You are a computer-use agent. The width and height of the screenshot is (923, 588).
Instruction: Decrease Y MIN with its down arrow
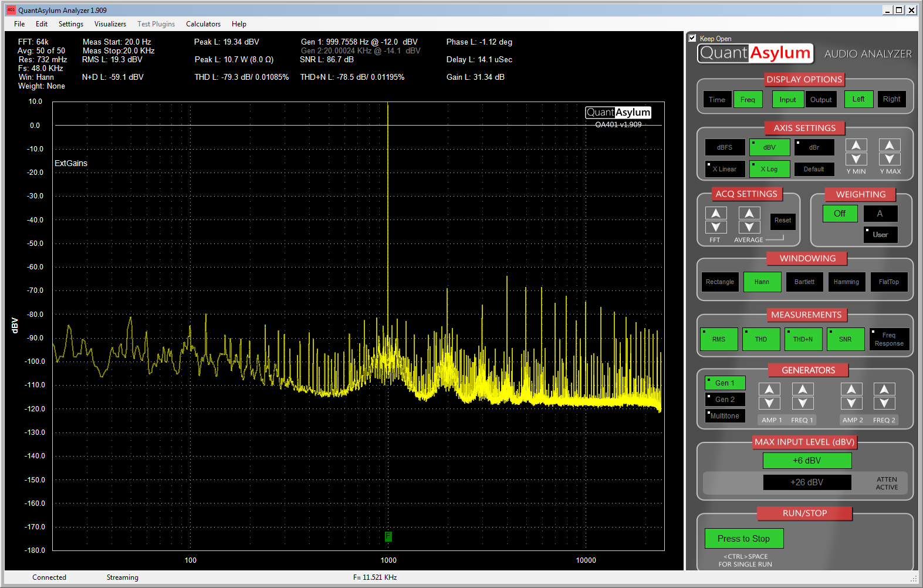856,159
